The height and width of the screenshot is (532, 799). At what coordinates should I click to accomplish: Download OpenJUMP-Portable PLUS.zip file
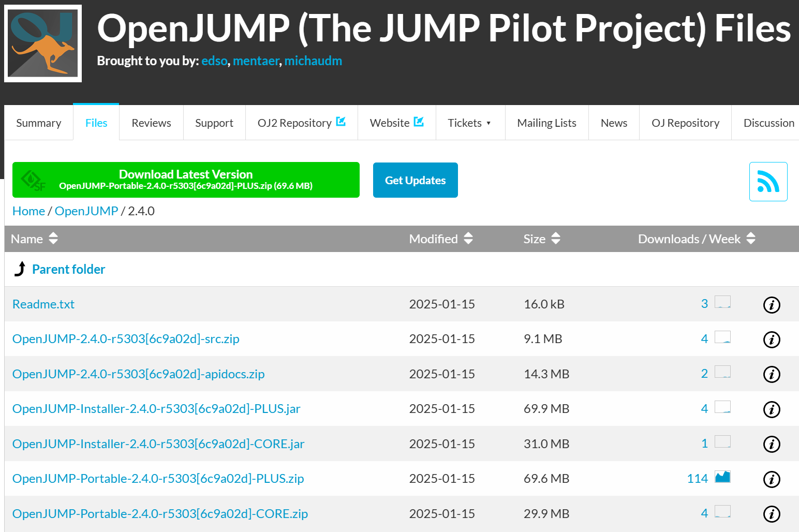158,479
